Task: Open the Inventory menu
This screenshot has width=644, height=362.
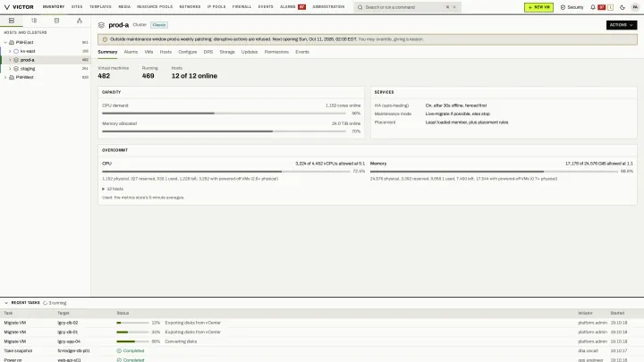Action: click(x=54, y=7)
